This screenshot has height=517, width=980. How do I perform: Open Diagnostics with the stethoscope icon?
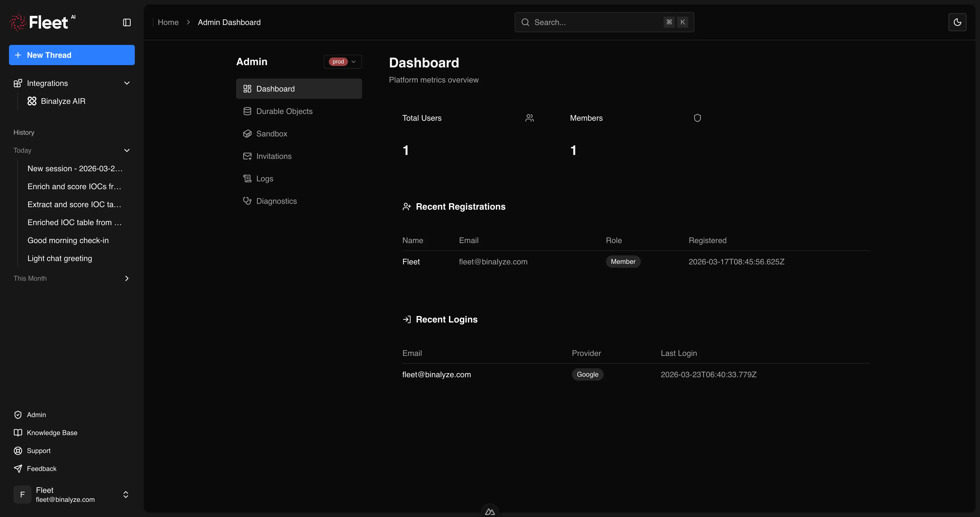[247, 201]
